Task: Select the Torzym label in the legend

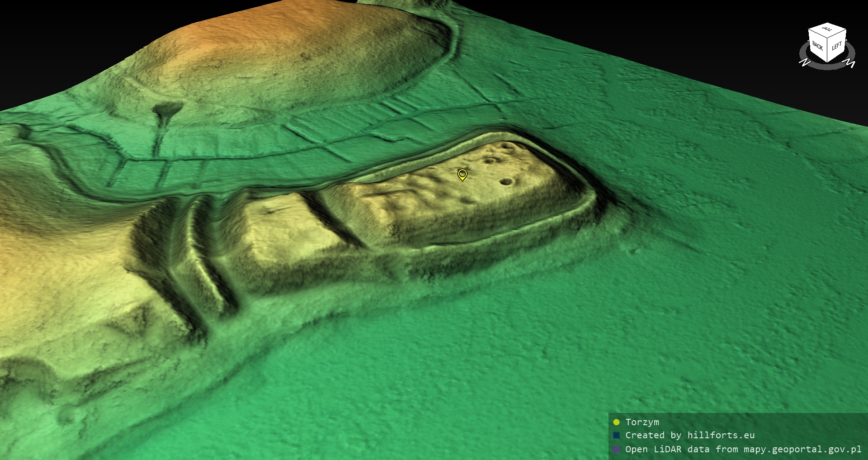Action: 642,422
